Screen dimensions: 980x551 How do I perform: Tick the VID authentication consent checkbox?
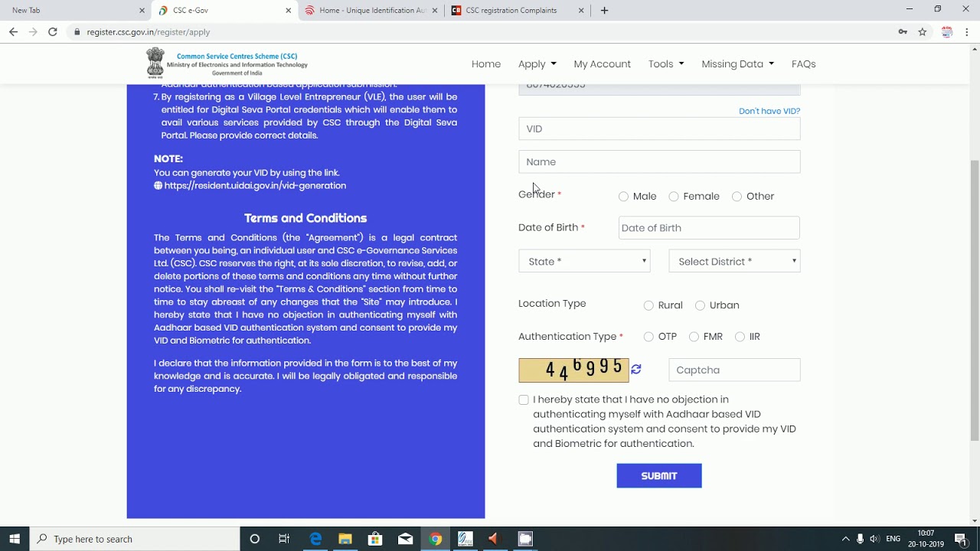click(524, 400)
